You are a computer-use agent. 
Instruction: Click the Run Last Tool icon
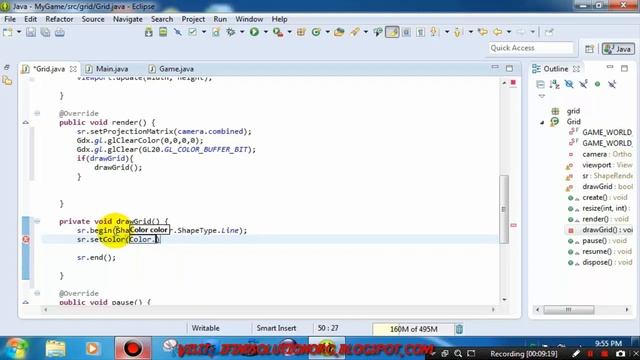coord(278,32)
